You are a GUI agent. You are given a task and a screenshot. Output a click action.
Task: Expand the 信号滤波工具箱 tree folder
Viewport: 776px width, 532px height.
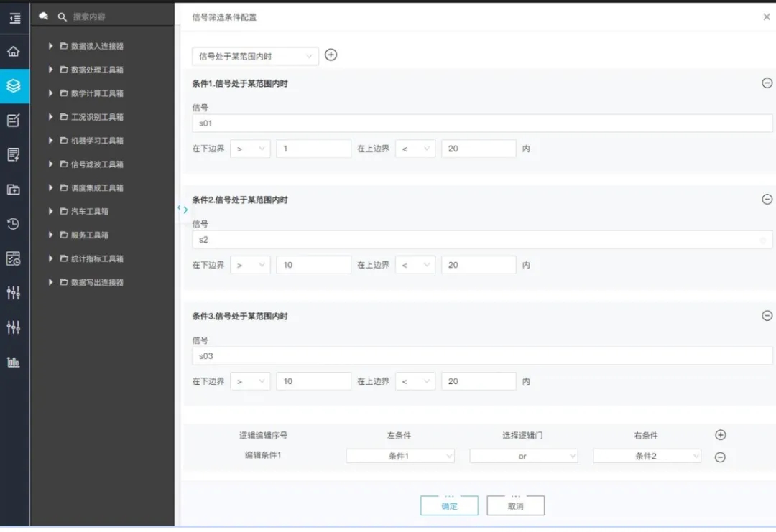pos(51,164)
